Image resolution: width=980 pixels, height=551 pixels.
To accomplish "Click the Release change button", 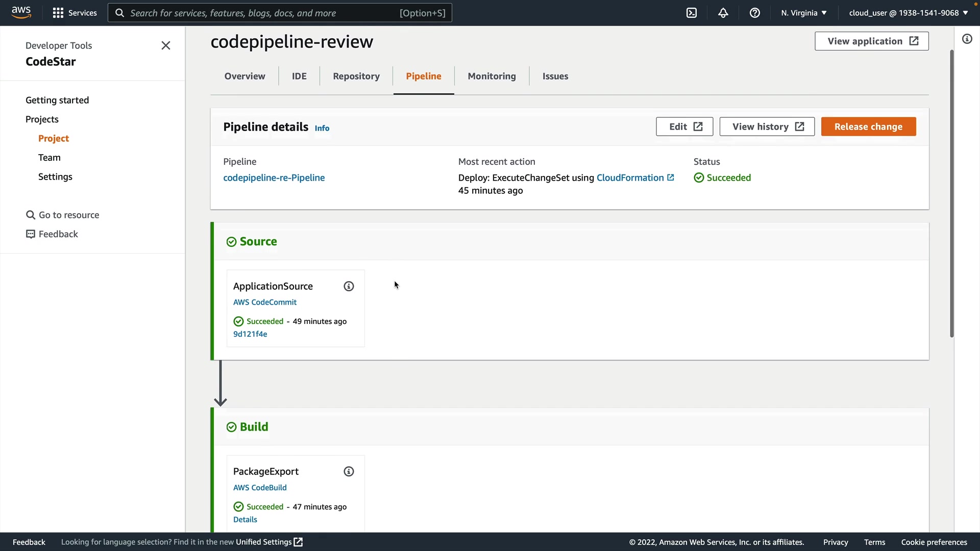I will point(868,127).
